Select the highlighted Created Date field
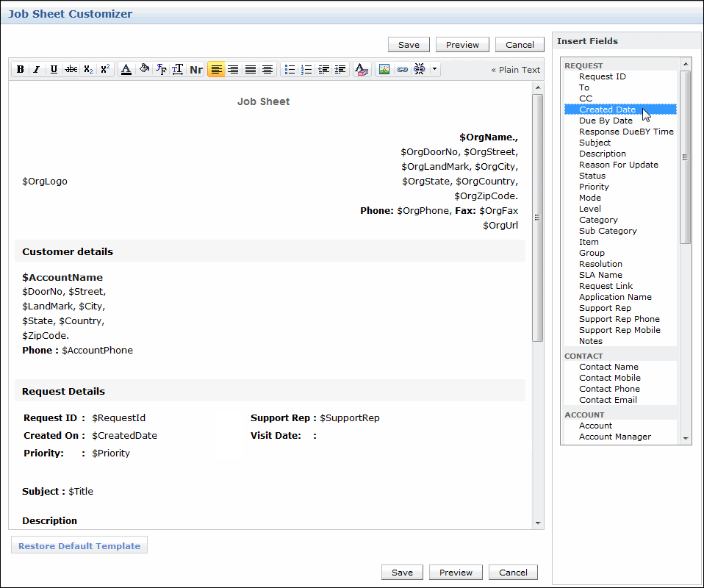The width and height of the screenshot is (704, 588). click(620, 110)
